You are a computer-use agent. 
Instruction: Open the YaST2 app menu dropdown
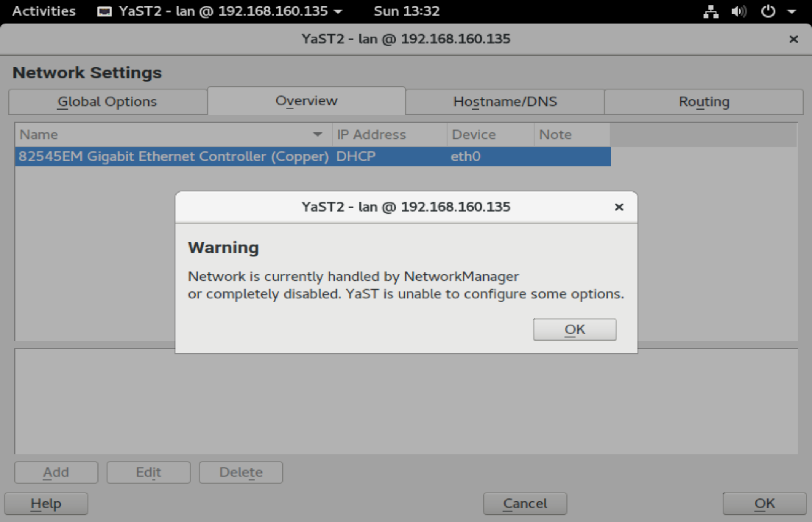point(338,11)
